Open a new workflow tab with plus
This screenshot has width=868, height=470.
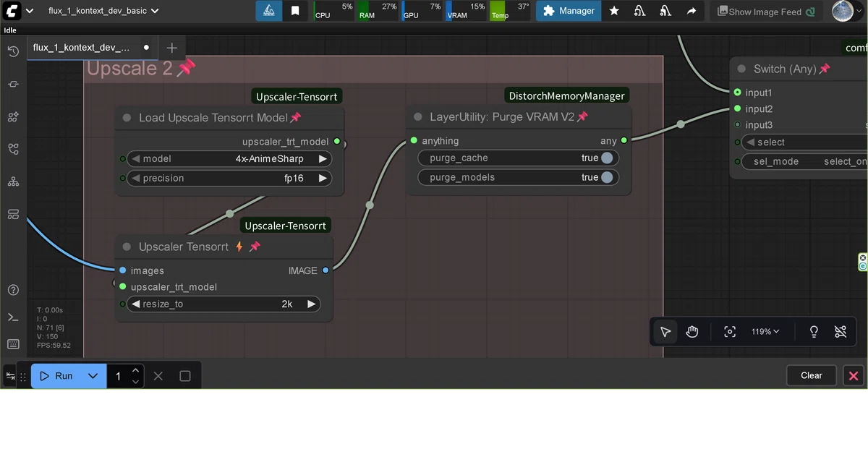(x=171, y=48)
